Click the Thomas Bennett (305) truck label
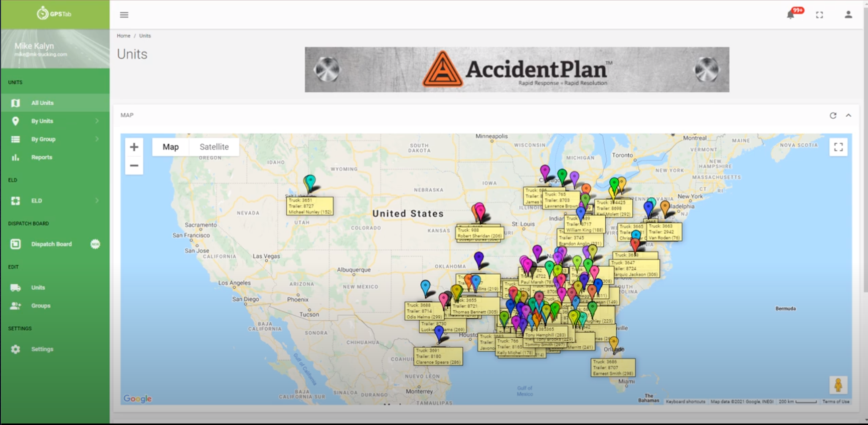The image size is (868, 425). (475, 306)
